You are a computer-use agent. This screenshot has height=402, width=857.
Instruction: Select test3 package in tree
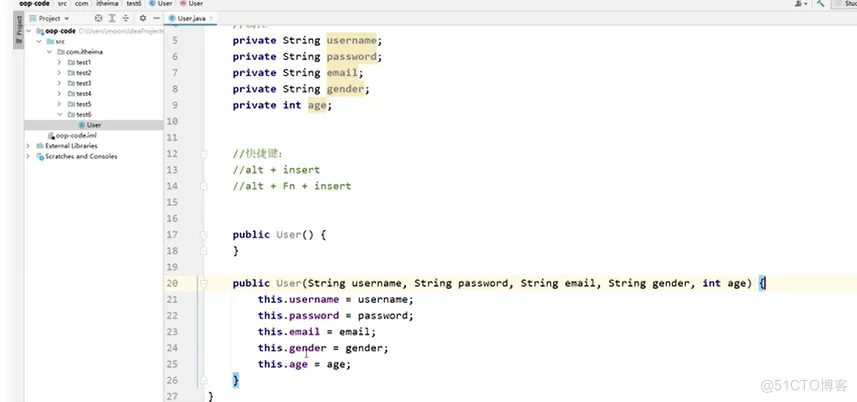(x=83, y=83)
